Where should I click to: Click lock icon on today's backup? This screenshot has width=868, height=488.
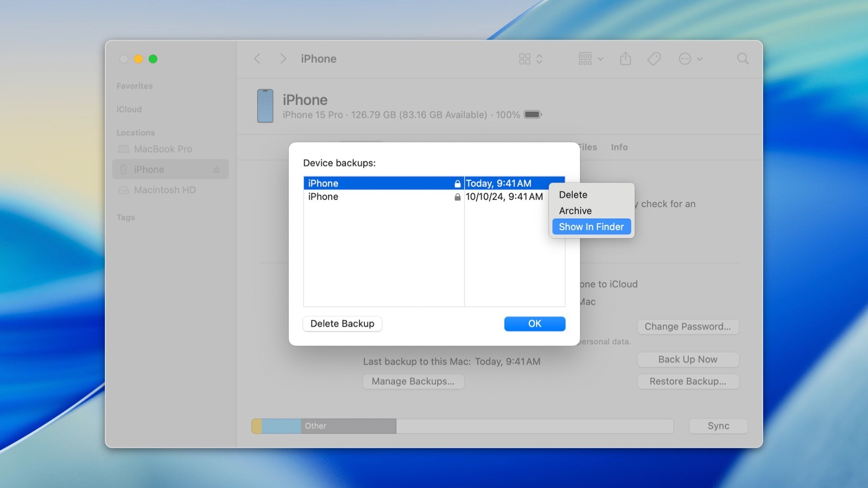[x=458, y=183]
